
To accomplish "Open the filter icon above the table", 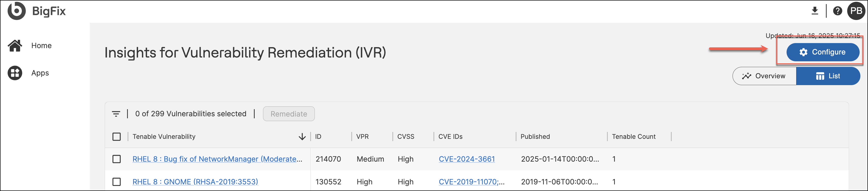I will coord(116,114).
